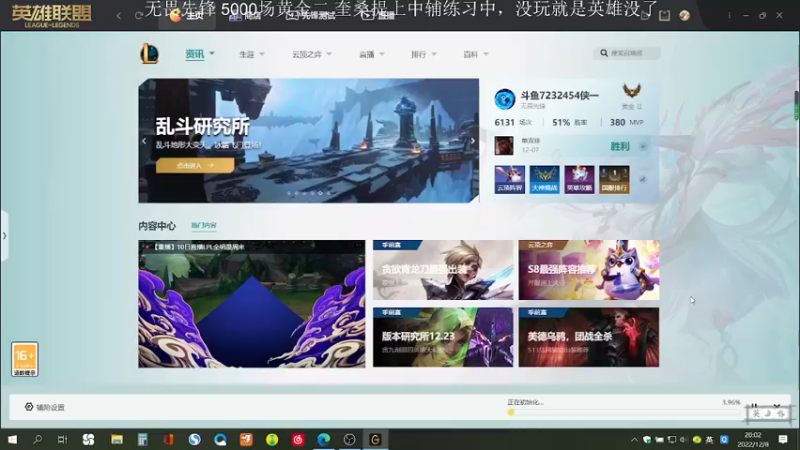This screenshot has height=450, width=800.
Task: Click the vertical page scrollbar
Action: tap(796, 105)
